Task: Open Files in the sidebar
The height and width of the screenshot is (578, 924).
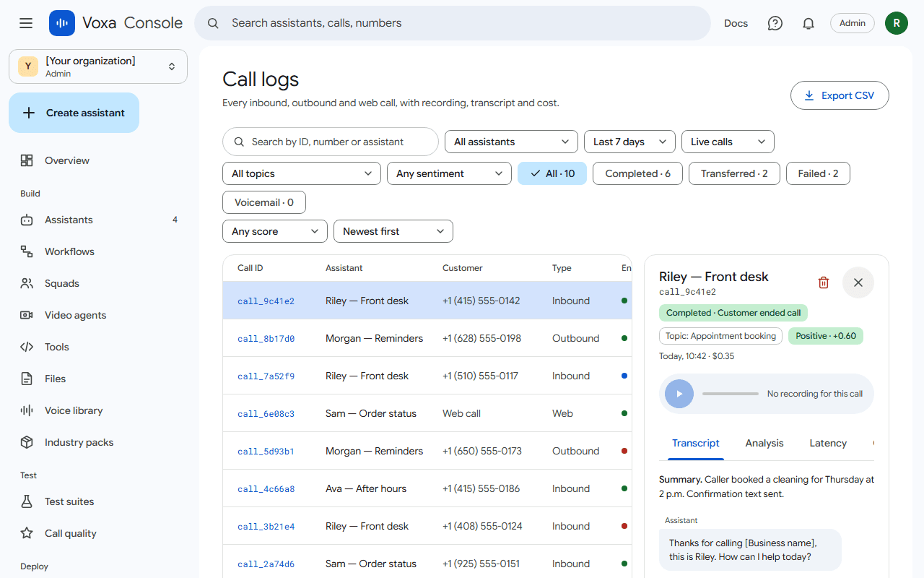Action: [x=100, y=379]
